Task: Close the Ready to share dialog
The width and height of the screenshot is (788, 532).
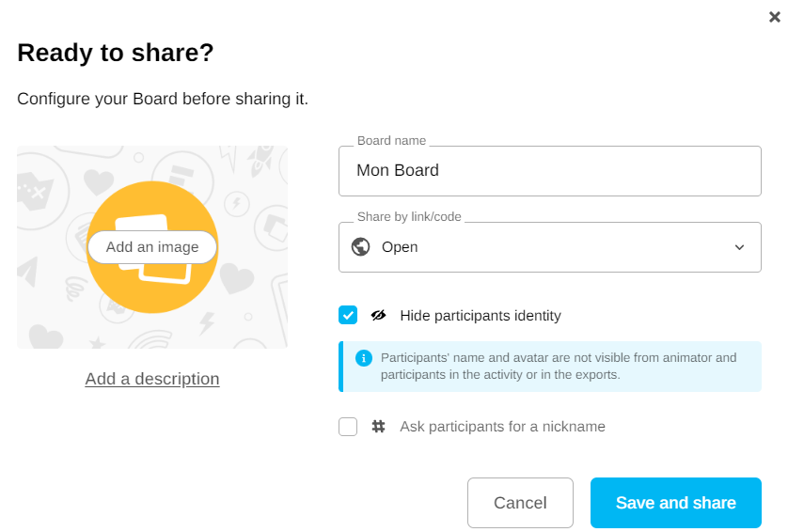Action: [x=775, y=17]
